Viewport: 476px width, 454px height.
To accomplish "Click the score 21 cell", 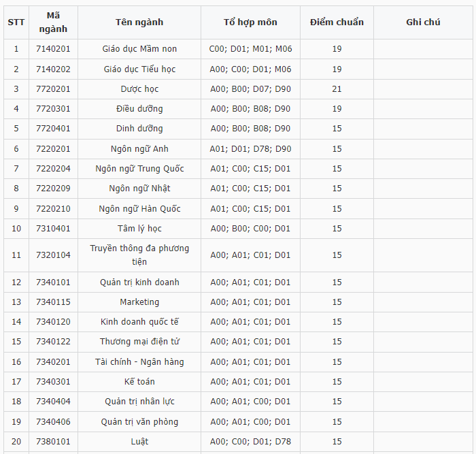I will 337,89.
